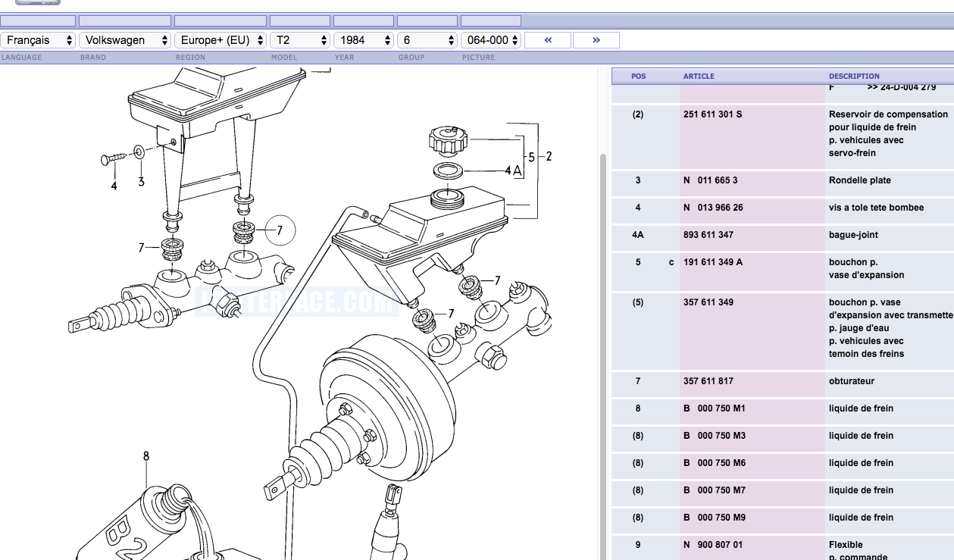Open the Brand dropdown showing Volkswagen
This screenshot has height=560, width=954.
point(124,40)
